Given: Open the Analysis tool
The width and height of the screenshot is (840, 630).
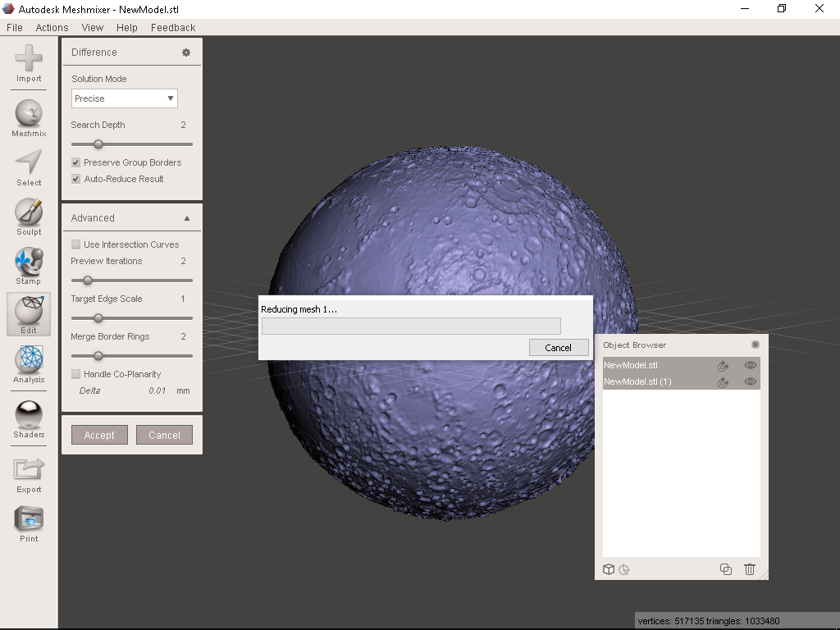Looking at the screenshot, I should click(29, 364).
